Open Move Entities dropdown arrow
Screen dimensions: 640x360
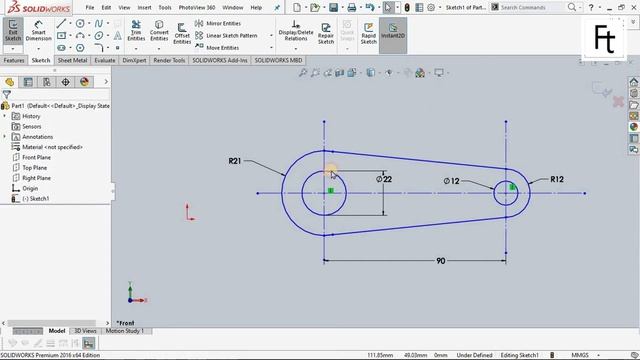tap(271, 48)
